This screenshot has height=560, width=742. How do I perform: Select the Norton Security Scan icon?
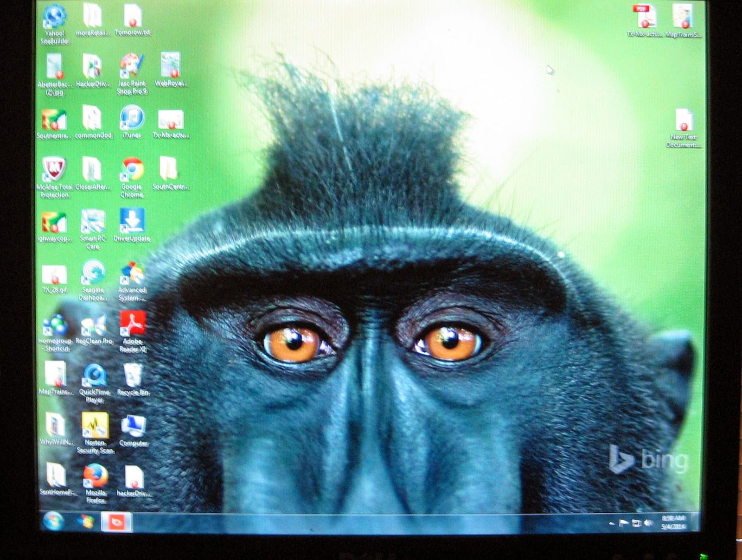[95, 433]
